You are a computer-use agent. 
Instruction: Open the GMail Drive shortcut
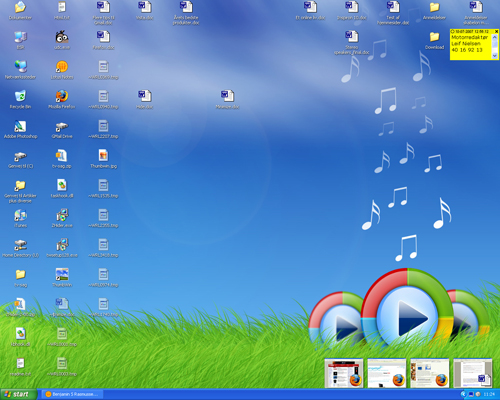click(x=62, y=127)
